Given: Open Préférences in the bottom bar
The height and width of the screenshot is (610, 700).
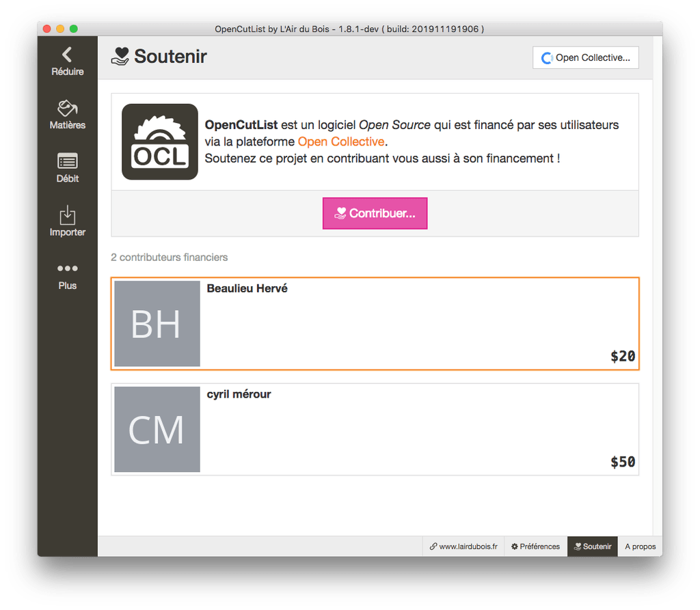Looking at the screenshot, I should click(536, 546).
